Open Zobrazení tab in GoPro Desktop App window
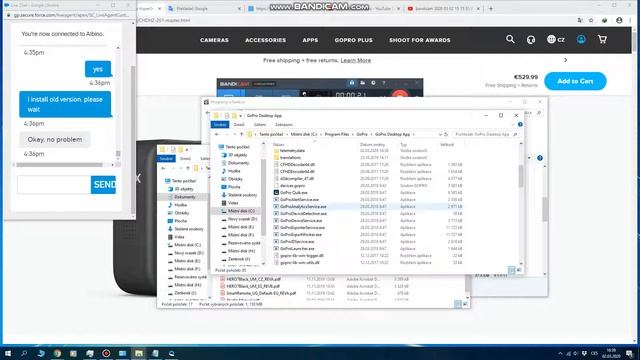The image size is (640, 360). pos(284,124)
